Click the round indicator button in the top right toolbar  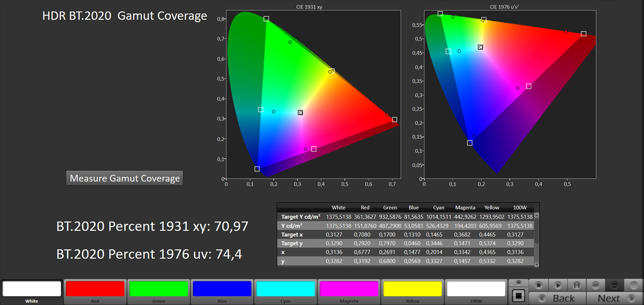point(634,285)
